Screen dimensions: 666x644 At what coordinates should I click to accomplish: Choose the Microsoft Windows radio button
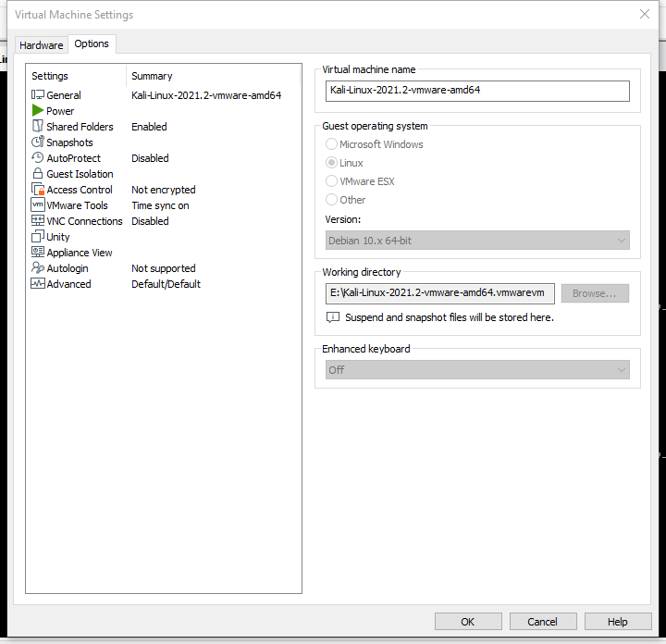[x=332, y=144]
